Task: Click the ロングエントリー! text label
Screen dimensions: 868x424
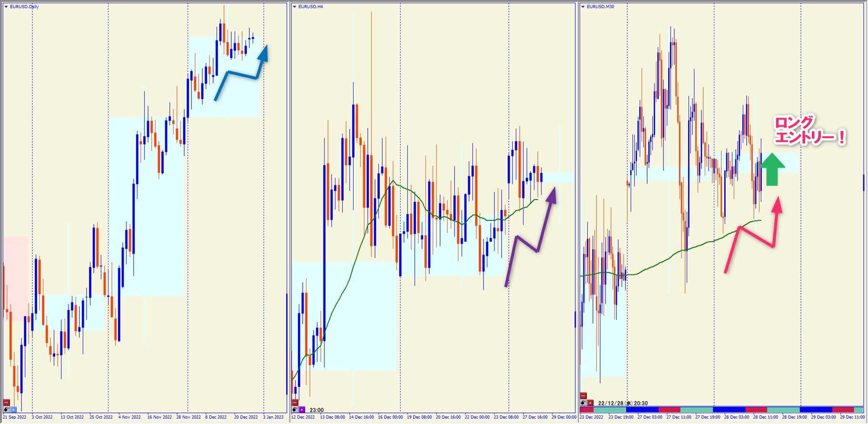Action: (808, 131)
